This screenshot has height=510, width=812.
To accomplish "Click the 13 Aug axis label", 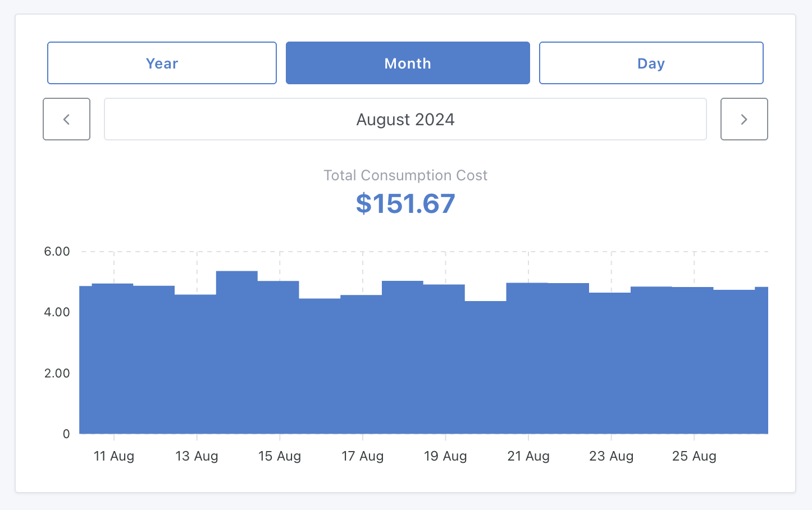I will (x=197, y=456).
